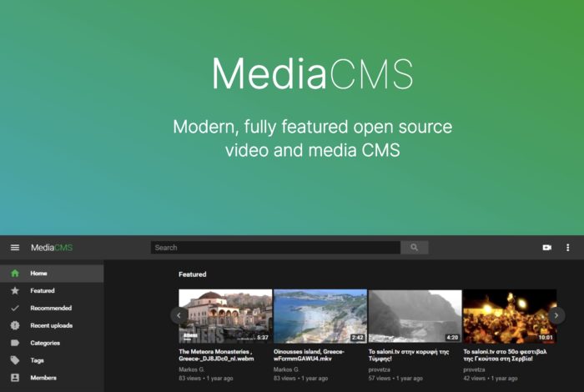Click the Members person icon
Viewport: 584px width, 392px height.
[x=15, y=378]
